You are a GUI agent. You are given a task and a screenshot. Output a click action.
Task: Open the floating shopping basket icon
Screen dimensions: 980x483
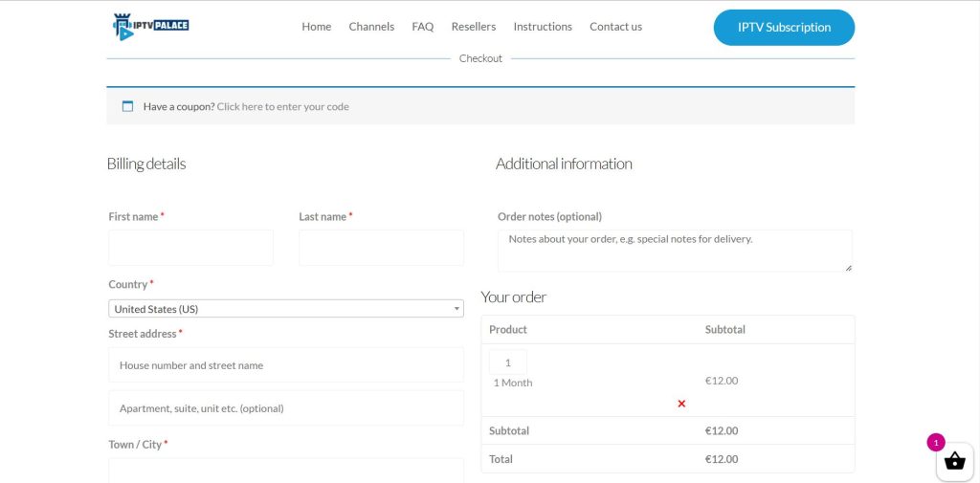(954, 463)
